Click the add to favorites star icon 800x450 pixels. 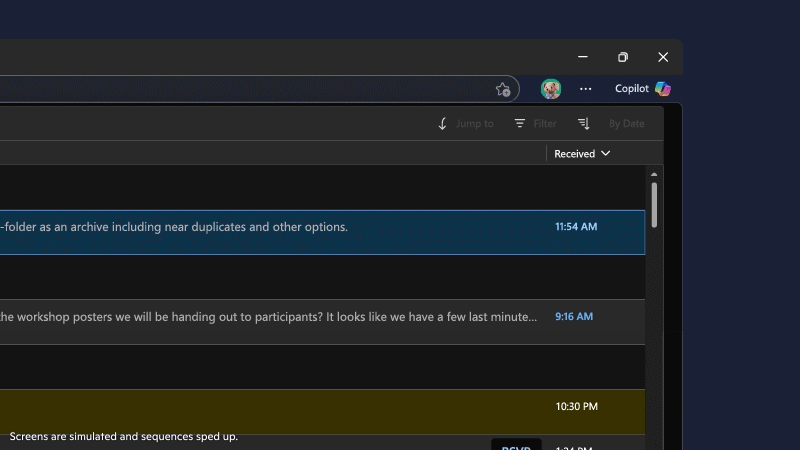click(503, 89)
